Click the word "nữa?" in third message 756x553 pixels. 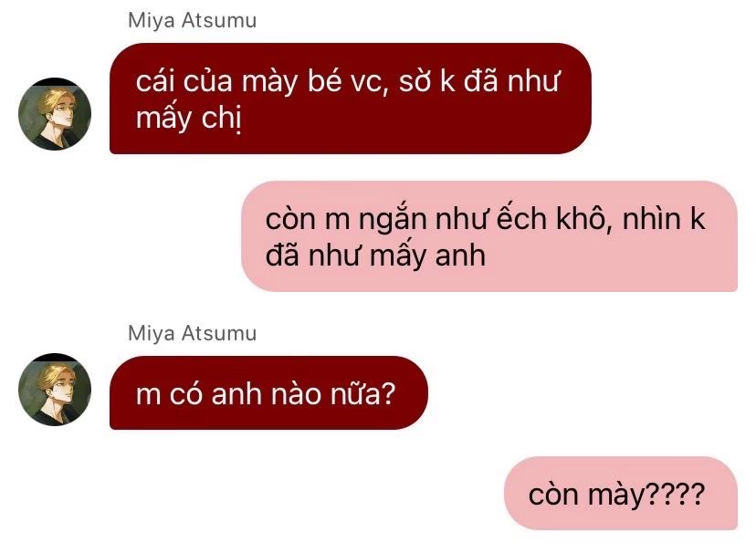click(x=362, y=393)
